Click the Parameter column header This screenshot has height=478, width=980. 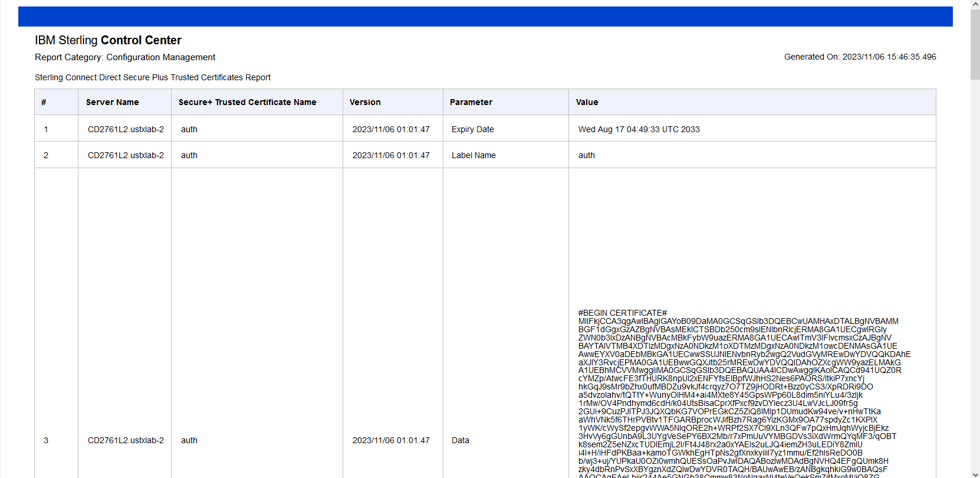point(471,102)
